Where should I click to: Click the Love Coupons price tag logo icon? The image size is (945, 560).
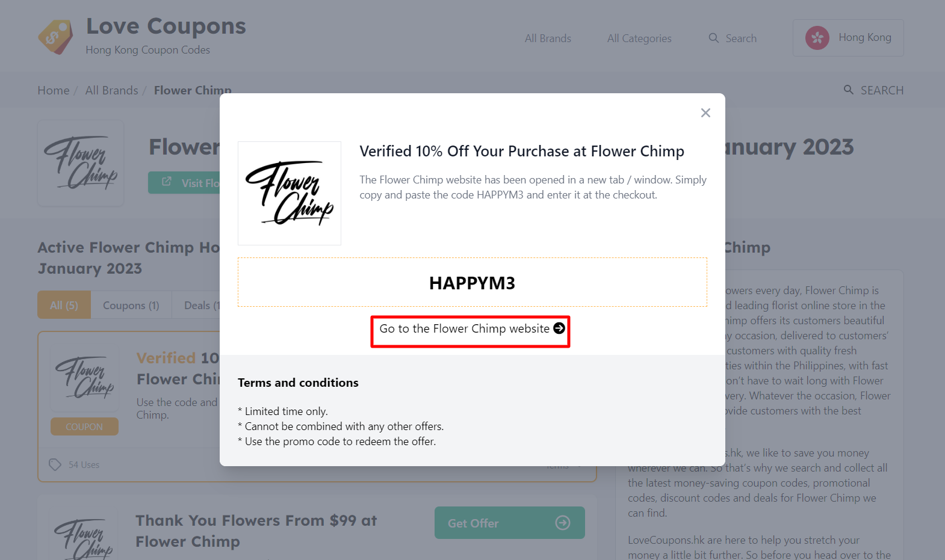(x=55, y=35)
